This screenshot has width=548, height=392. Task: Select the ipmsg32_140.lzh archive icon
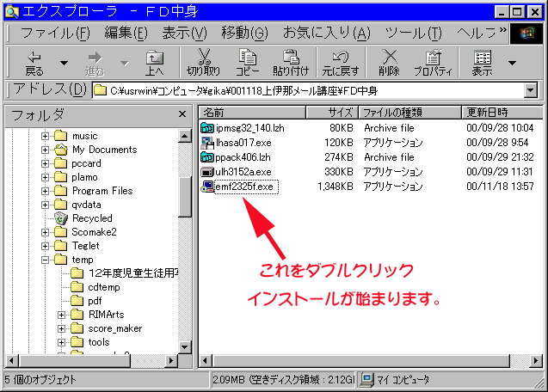point(207,128)
